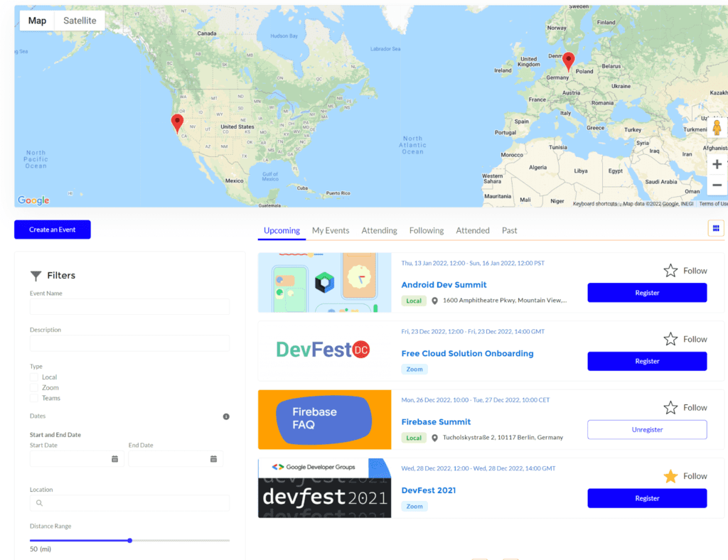
Task: Click location pin for Firebase Summit address
Action: click(434, 438)
